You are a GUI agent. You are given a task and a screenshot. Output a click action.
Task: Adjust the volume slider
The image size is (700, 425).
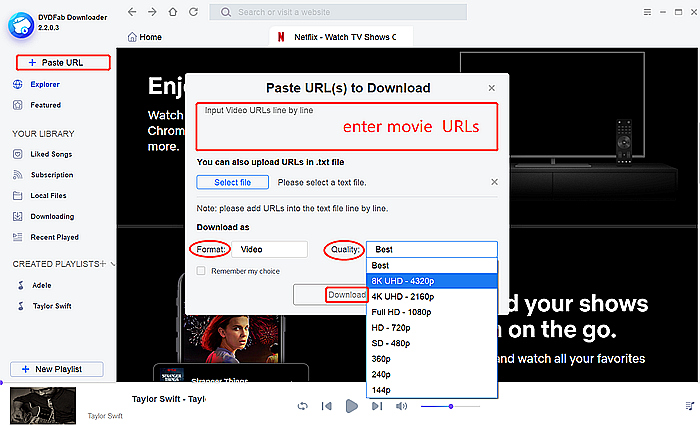[451, 406]
